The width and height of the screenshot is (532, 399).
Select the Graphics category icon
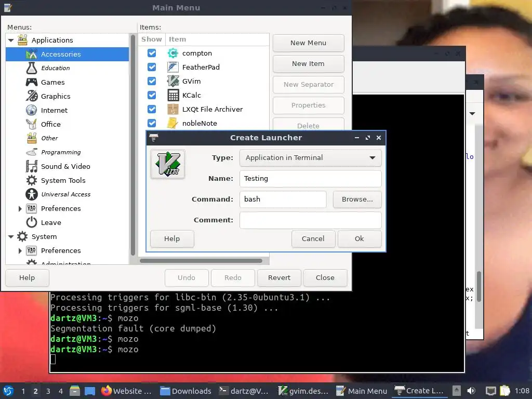(32, 96)
